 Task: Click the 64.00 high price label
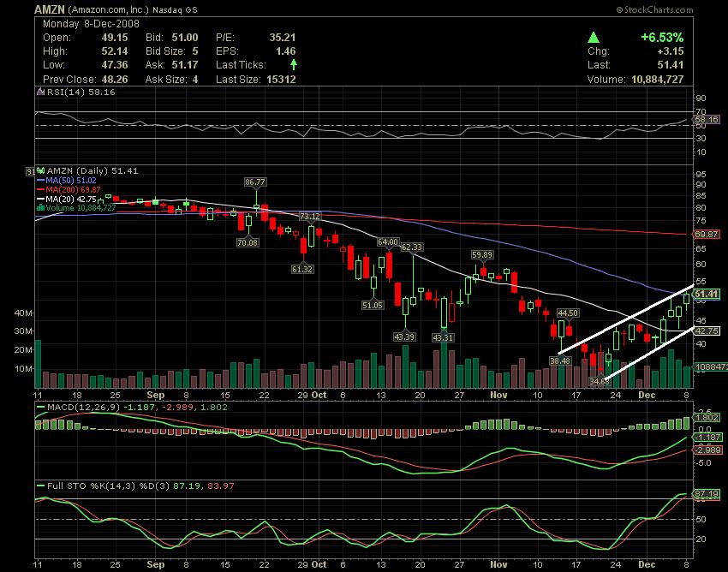[x=388, y=241]
